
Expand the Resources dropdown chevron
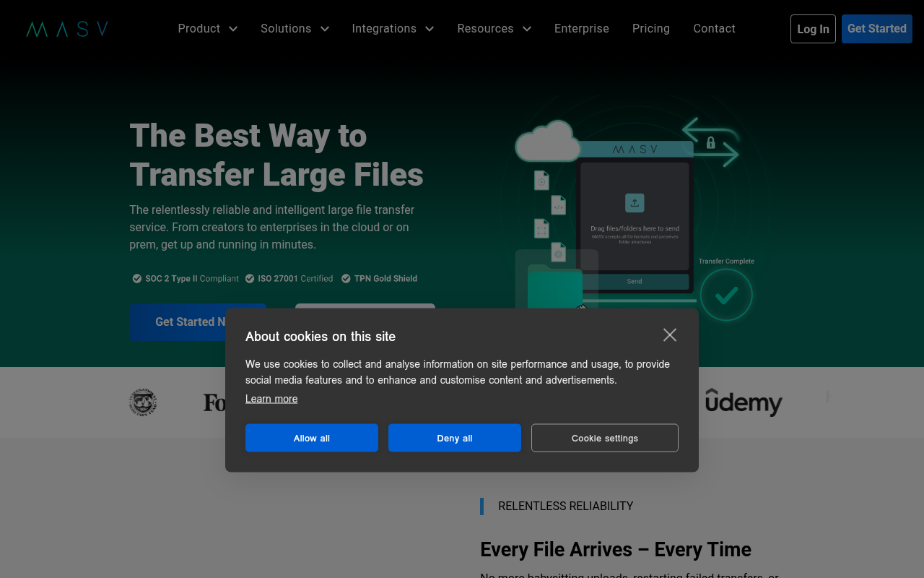coord(527,29)
